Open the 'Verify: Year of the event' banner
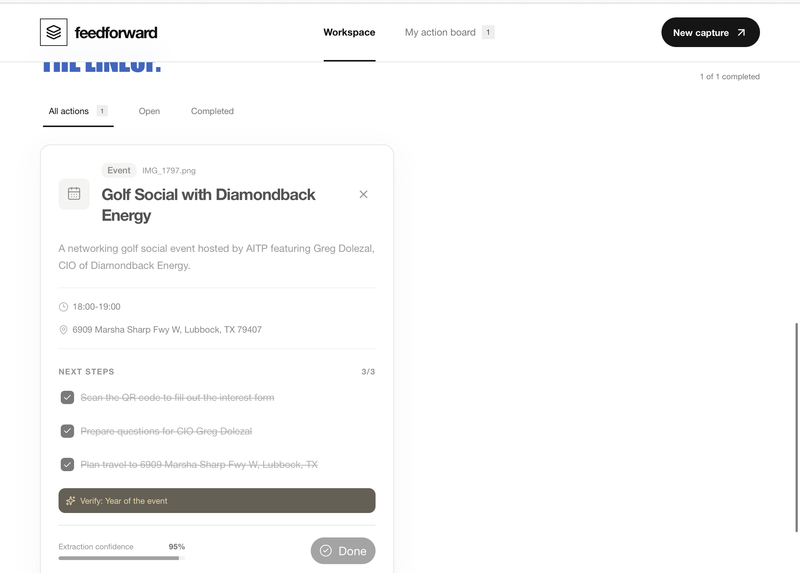Image resolution: width=800 pixels, height=573 pixels. (x=217, y=501)
